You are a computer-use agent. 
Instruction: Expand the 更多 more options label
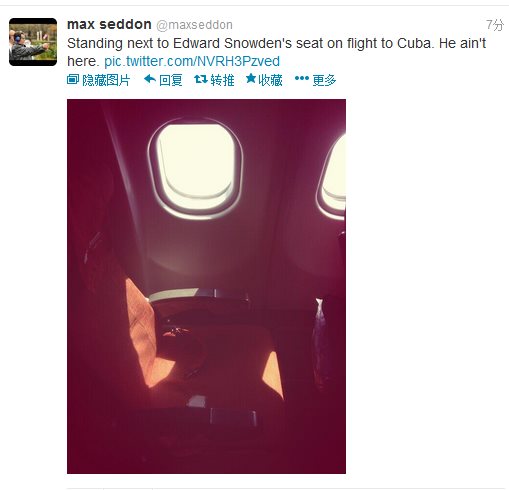[324, 80]
